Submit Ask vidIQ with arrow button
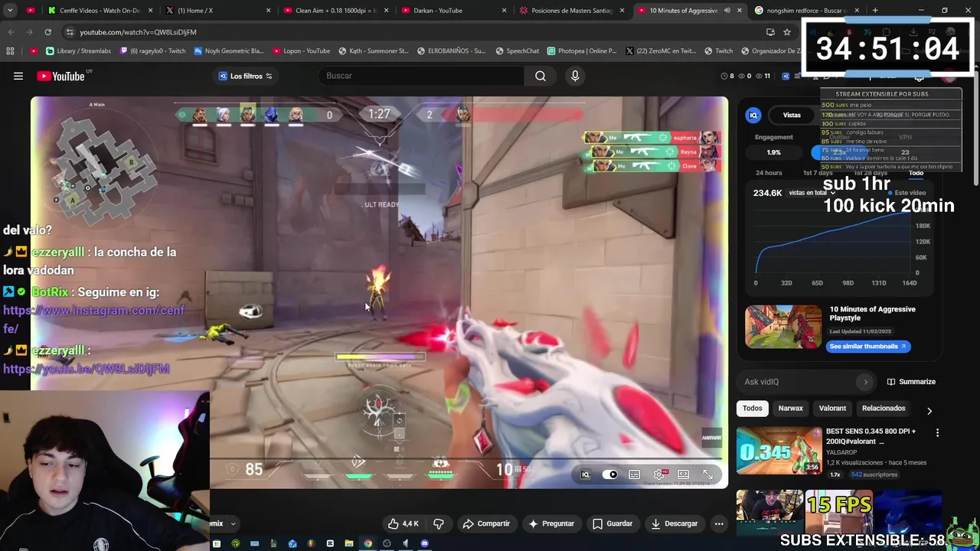 click(865, 382)
